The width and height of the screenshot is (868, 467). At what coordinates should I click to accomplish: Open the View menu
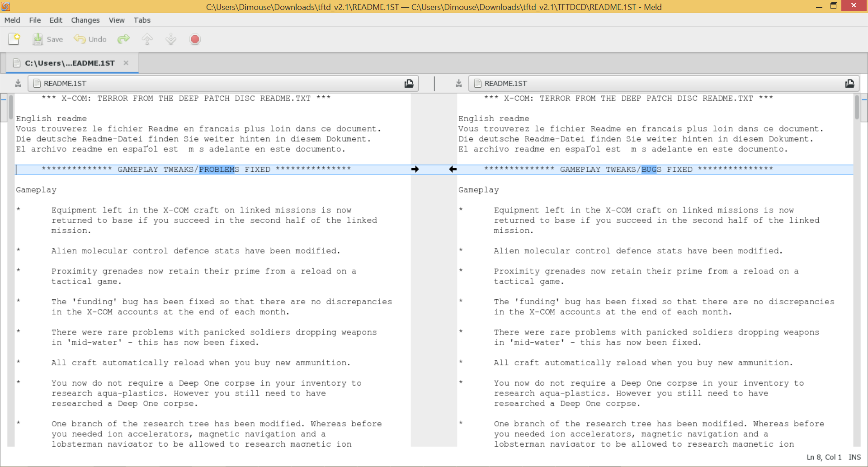click(x=117, y=20)
